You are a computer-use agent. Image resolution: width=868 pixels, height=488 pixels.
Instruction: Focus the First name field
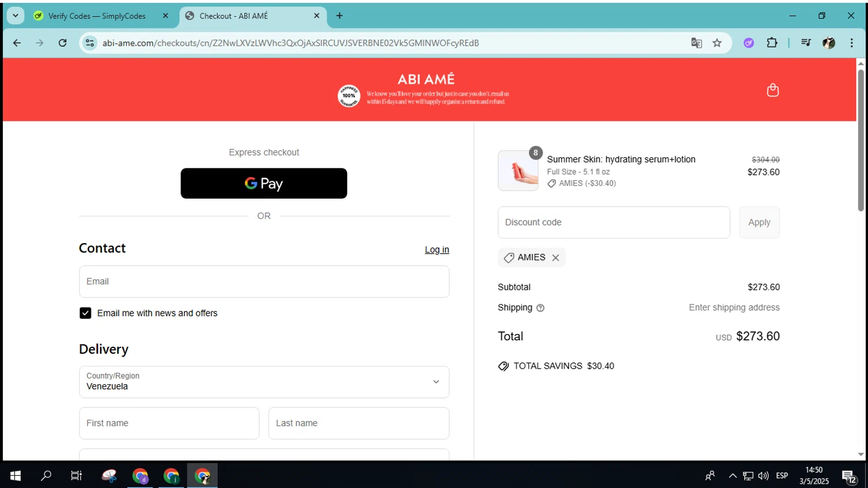click(x=169, y=423)
